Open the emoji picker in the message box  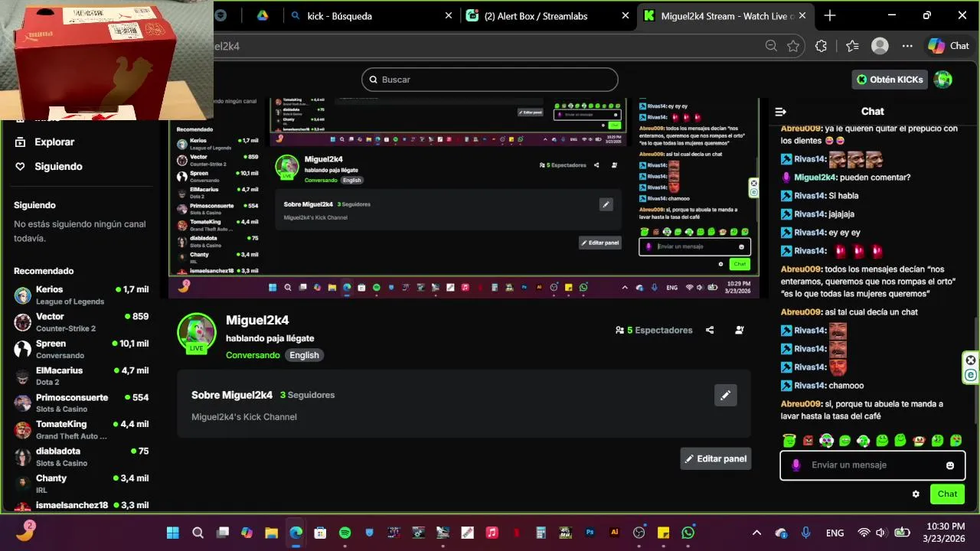coord(950,465)
